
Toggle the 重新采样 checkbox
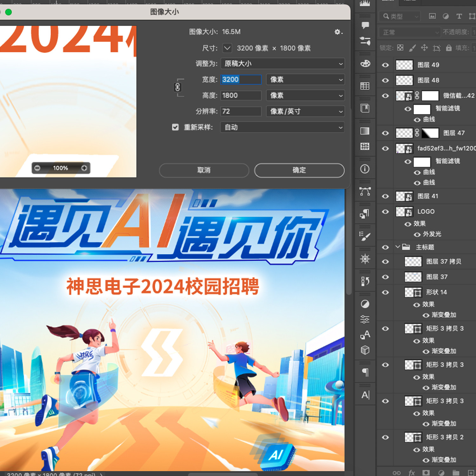click(175, 127)
